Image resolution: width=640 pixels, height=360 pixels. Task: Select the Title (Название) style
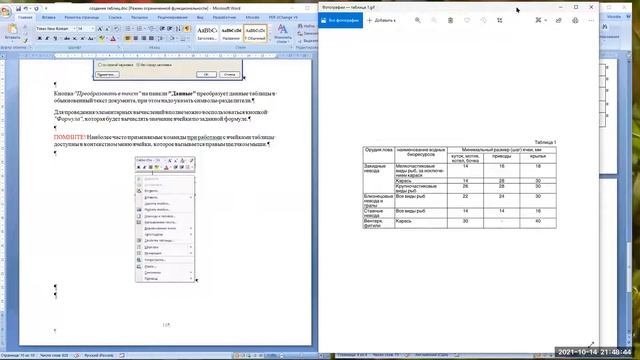231,33
